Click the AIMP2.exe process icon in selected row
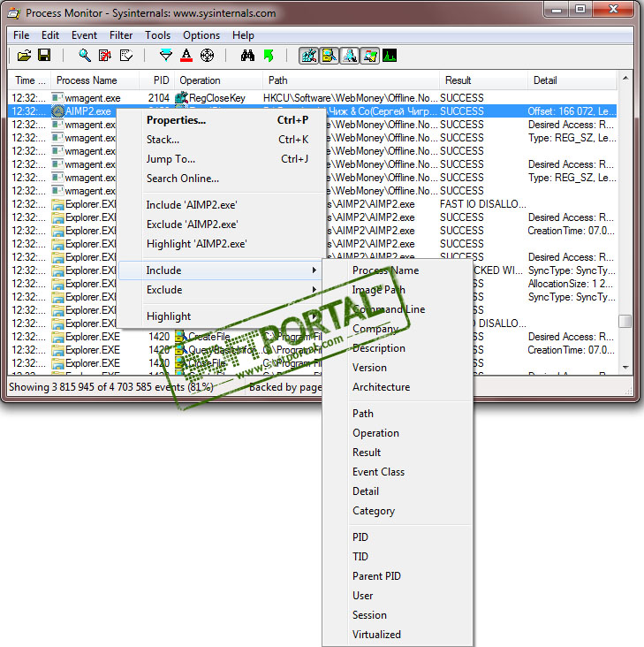 tap(57, 111)
